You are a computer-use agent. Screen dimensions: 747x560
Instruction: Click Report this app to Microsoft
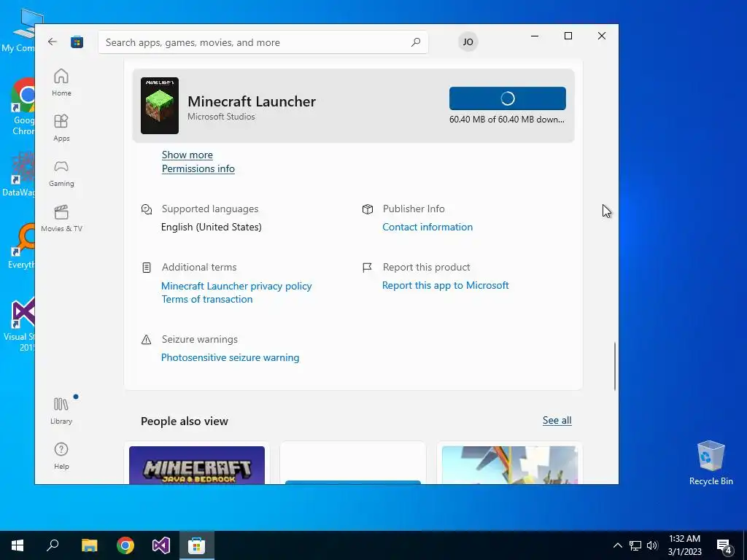tap(446, 285)
